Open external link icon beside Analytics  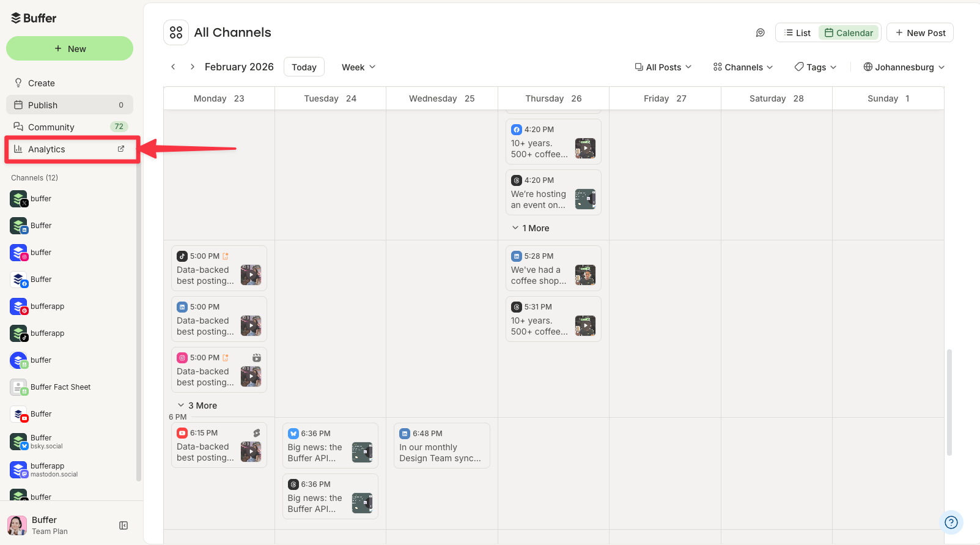coord(121,149)
